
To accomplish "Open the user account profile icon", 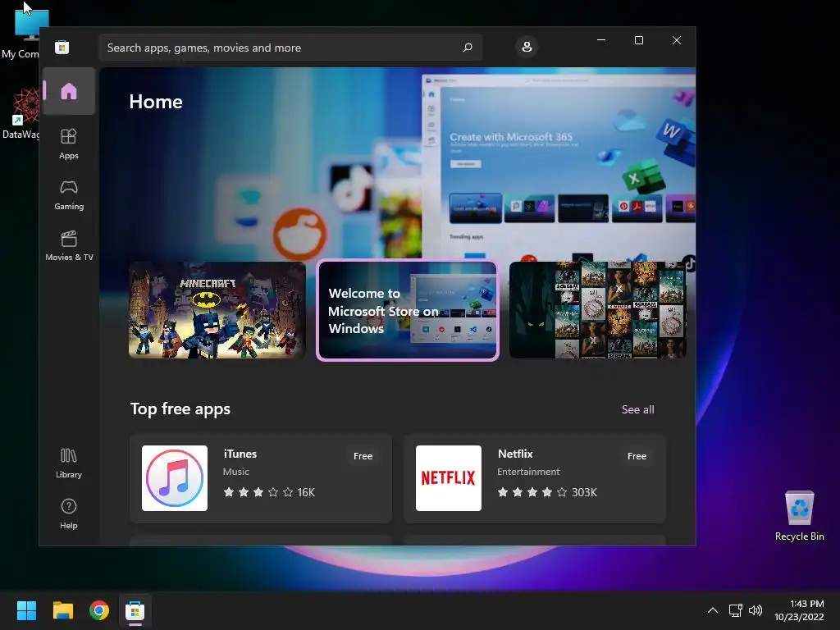I will click(x=527, y=47).
